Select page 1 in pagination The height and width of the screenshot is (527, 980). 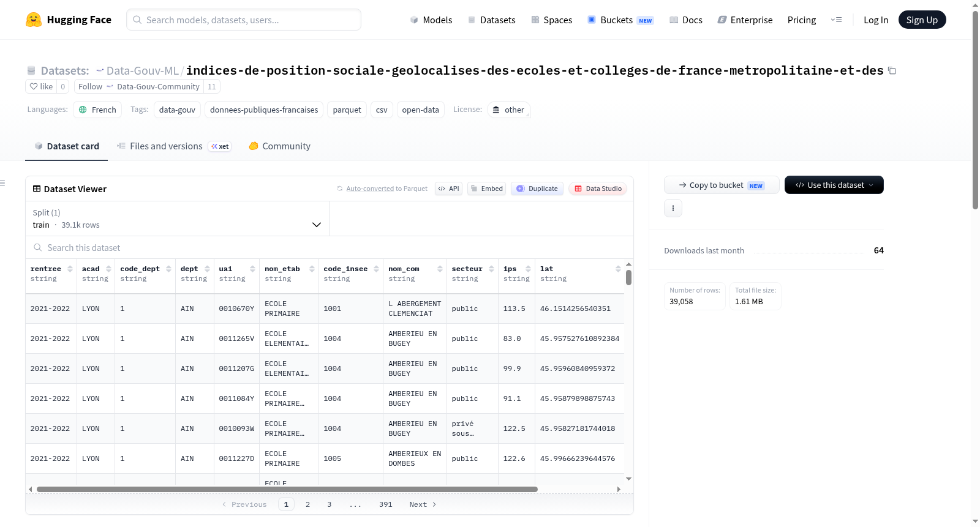pos(286,504)
